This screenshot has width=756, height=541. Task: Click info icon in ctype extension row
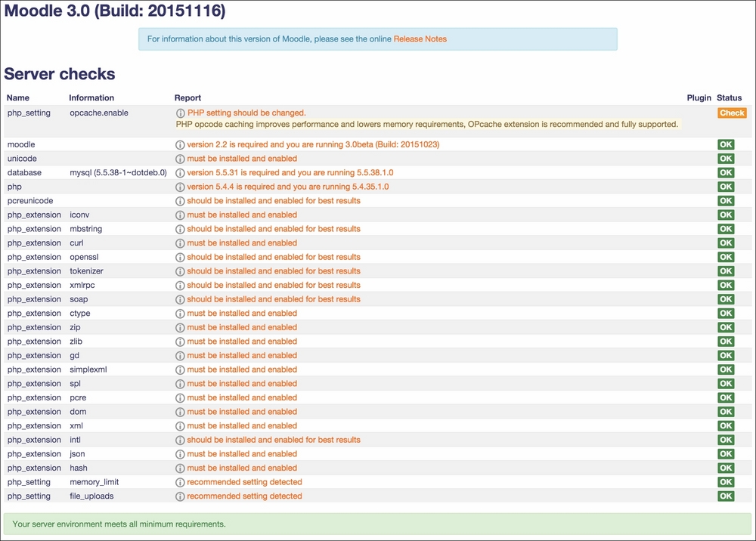pyautogui.click(x=180, y=313)
